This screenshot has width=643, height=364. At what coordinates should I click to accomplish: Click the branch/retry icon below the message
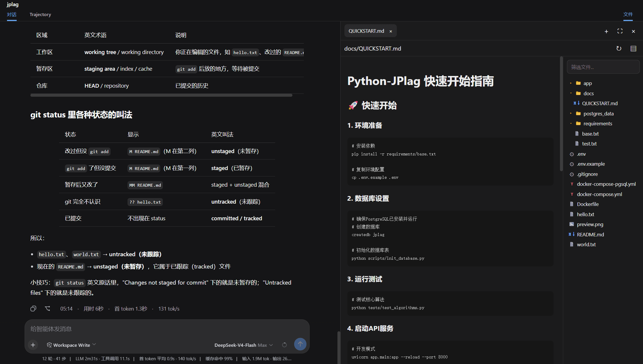[47, 308]
